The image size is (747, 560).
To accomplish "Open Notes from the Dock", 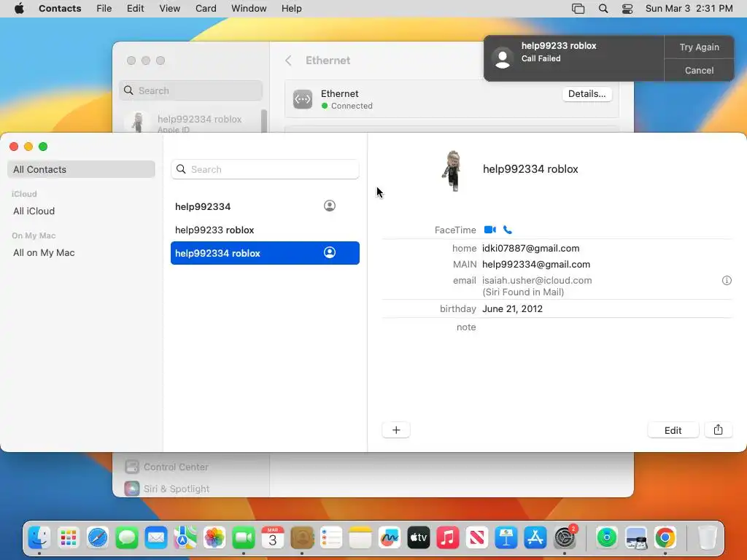I will [360, 537].
